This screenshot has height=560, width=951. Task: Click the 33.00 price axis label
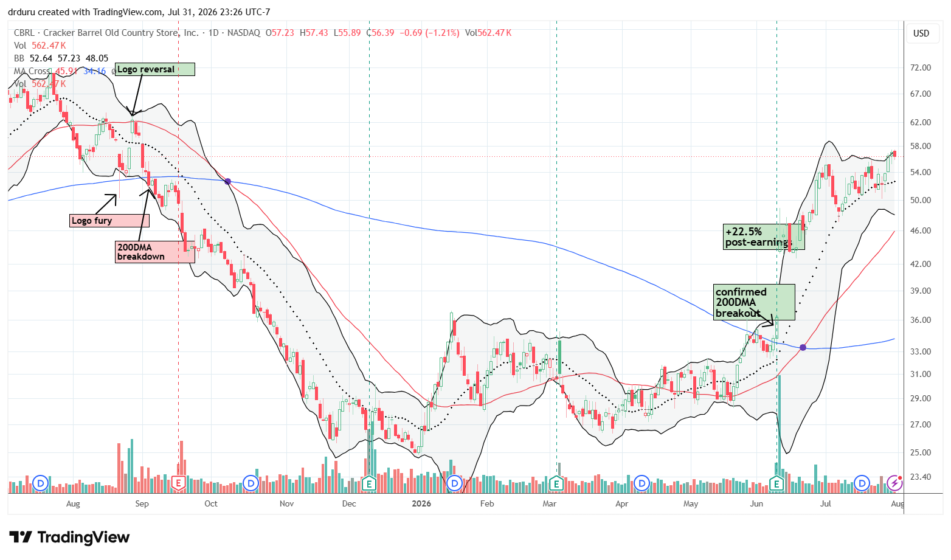click(921, 351)
